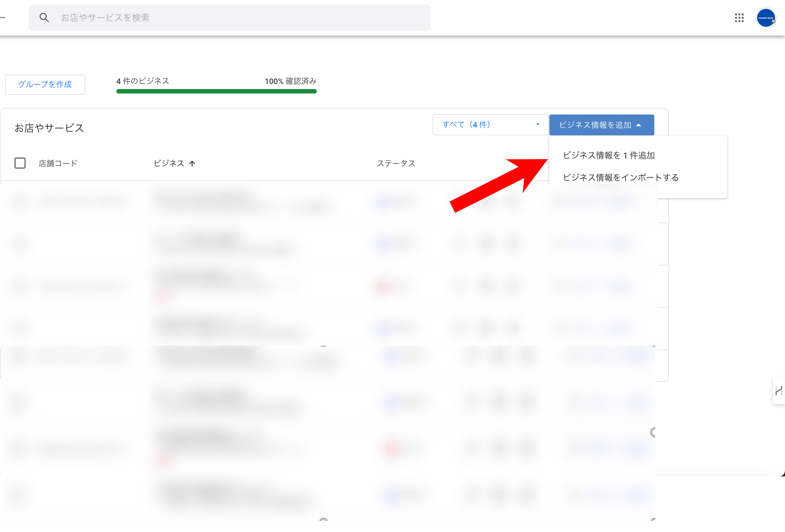Click the side panel tab at right edge
The height and width of the screenshot is (532, 785).
(x=779, y=391)
